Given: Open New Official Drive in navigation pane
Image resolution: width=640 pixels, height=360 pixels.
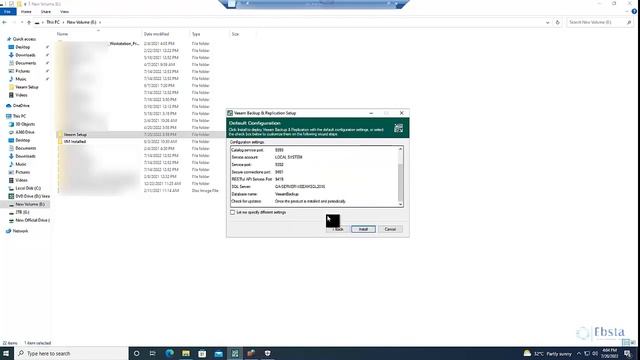Looking at the screenshot, I should pos(32,220).
